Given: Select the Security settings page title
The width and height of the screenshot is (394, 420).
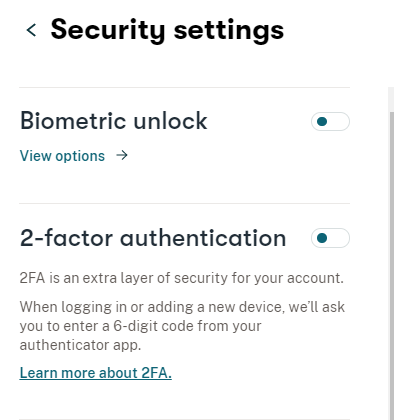Looking at the screenshot, I should coord(167,30).
